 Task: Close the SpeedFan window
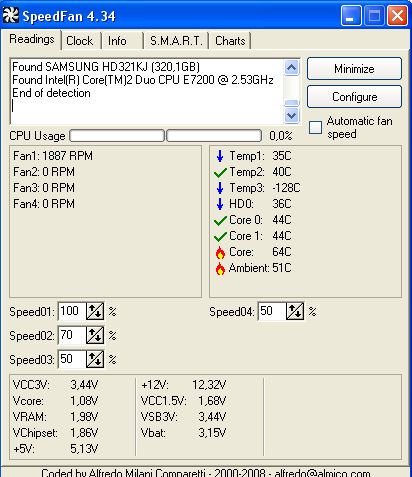pos(397,16)
